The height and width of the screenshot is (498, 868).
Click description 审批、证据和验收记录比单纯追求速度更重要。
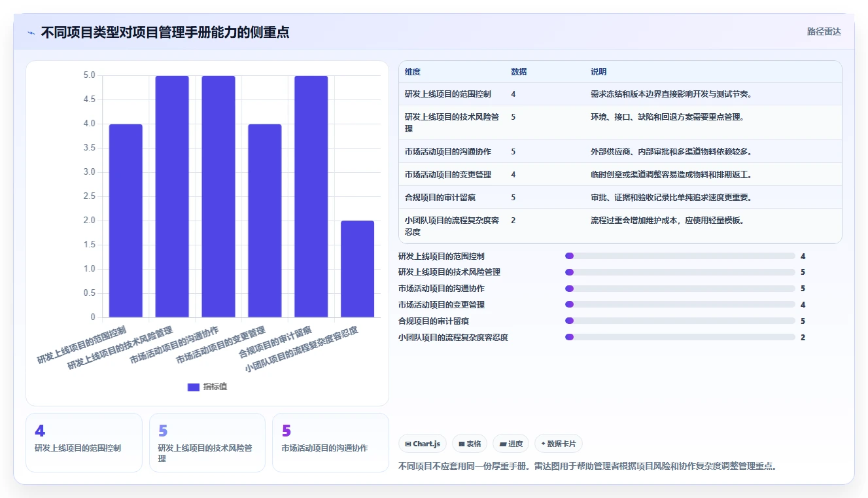tap(672, 197)
